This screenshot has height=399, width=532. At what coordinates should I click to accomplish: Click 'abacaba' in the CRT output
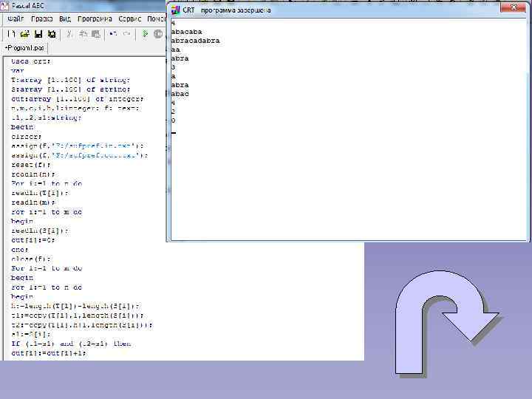[187, 32]
